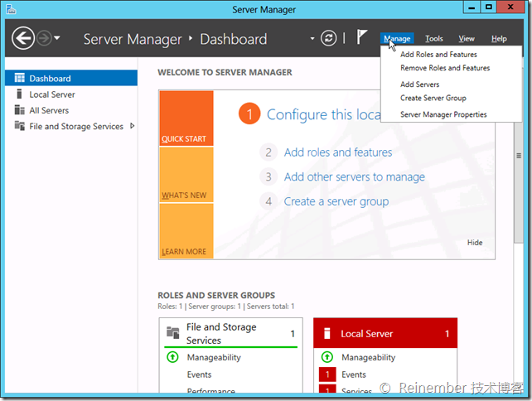Refresh the Server Manager dashboard

click(329, 39)
